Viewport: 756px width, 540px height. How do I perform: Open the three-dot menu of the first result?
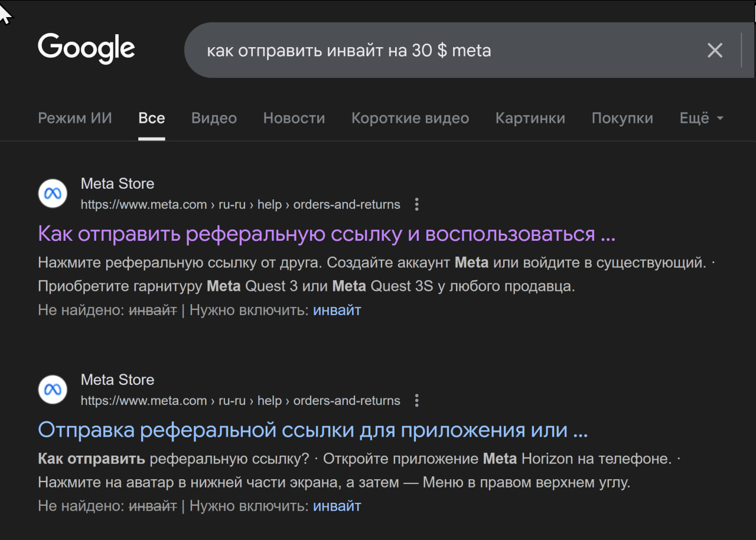tap(416, 205)
